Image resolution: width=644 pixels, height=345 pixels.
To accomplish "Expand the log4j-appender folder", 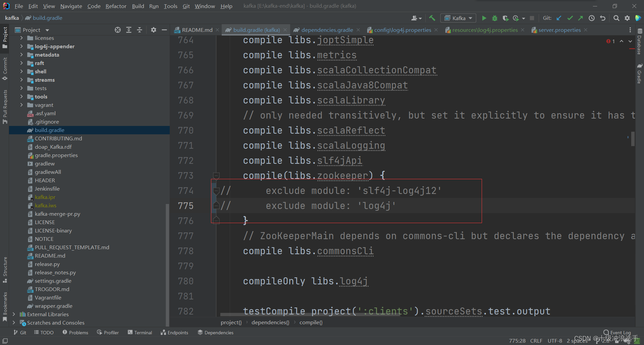I will (21, 46).
